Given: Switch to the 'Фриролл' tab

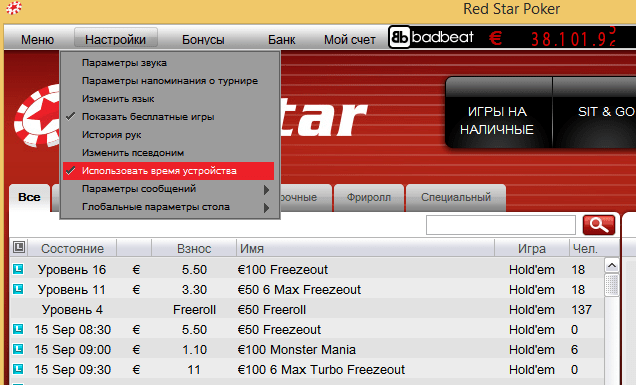Looking at the screenshot, I should [x=369, y=198].
